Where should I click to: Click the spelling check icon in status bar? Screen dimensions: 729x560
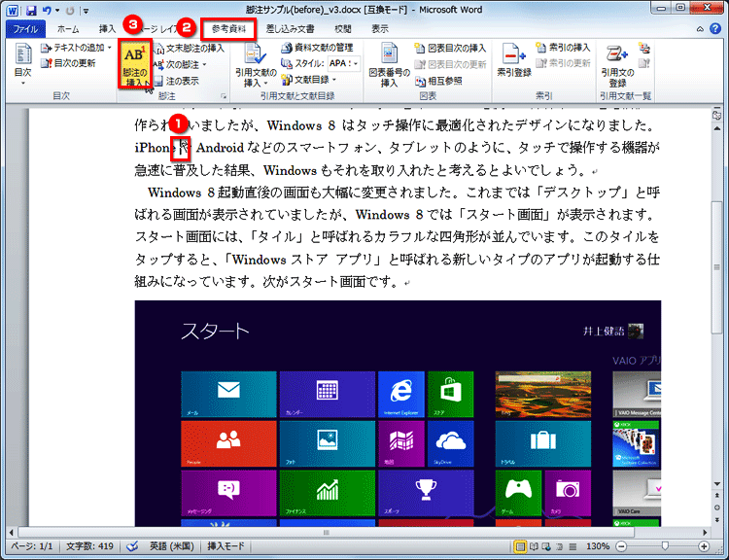click(132, 546)
